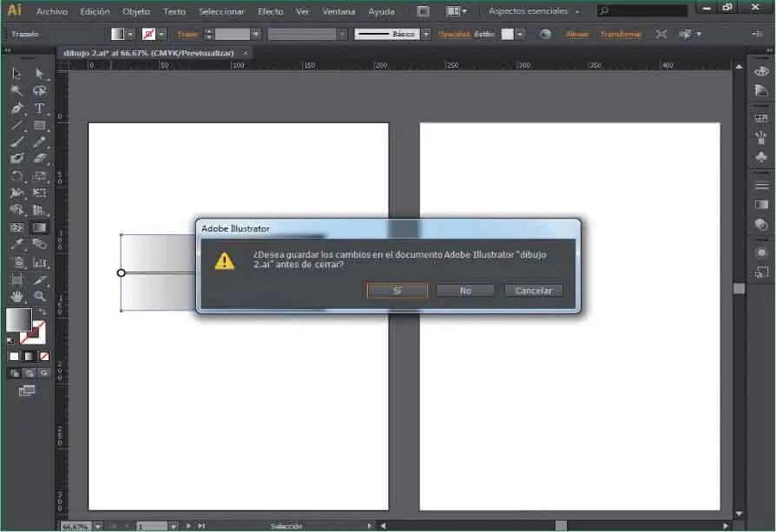Enable Draw Behind mode

pos(30,373)
